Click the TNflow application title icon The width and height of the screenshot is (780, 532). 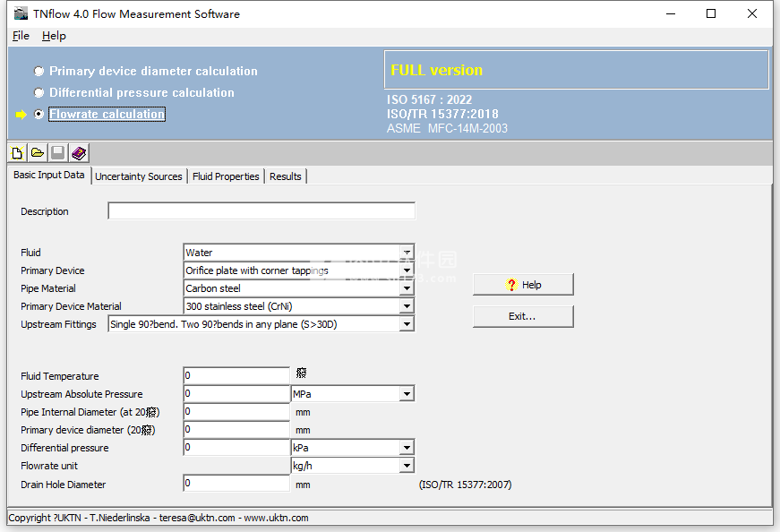point(21,13)
